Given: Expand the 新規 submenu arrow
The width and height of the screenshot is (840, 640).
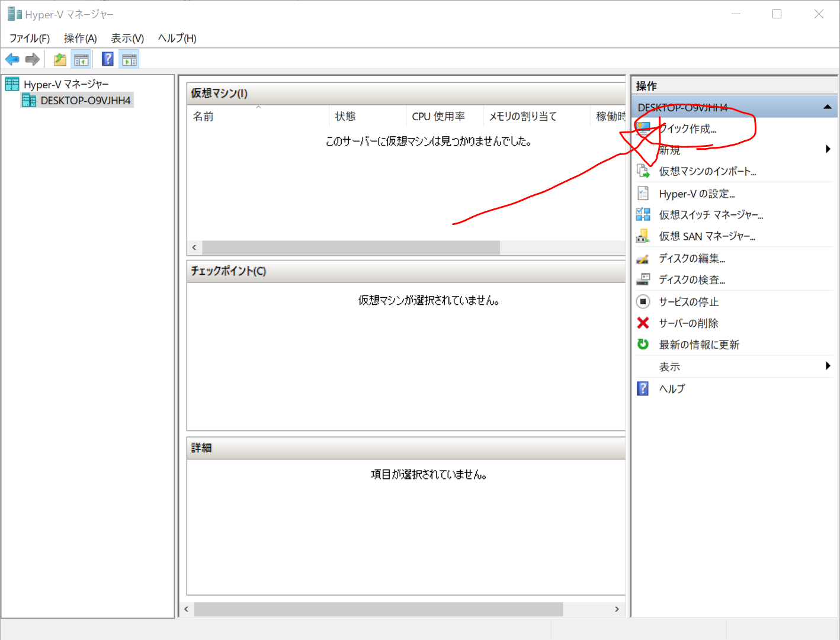Looking at the screenshot, I should pyautogui.click(x=828, y=149).
